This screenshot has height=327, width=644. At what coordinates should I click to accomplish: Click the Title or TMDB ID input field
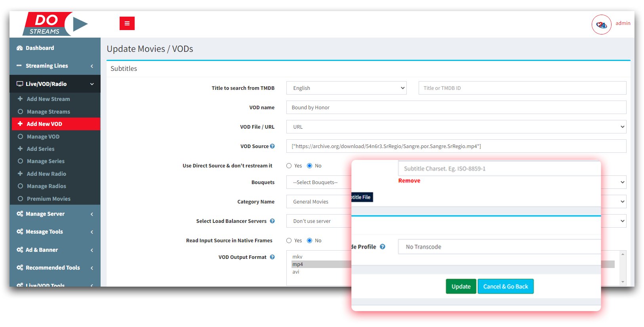pyautogui.click(x=522, y=88)
